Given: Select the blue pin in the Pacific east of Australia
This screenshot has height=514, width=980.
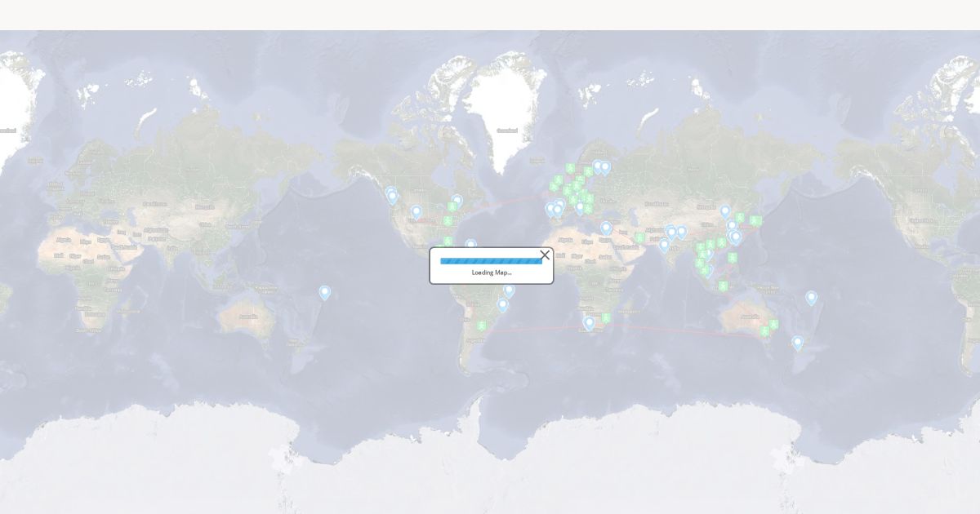Looking at the screenshot, I should 811,298.
